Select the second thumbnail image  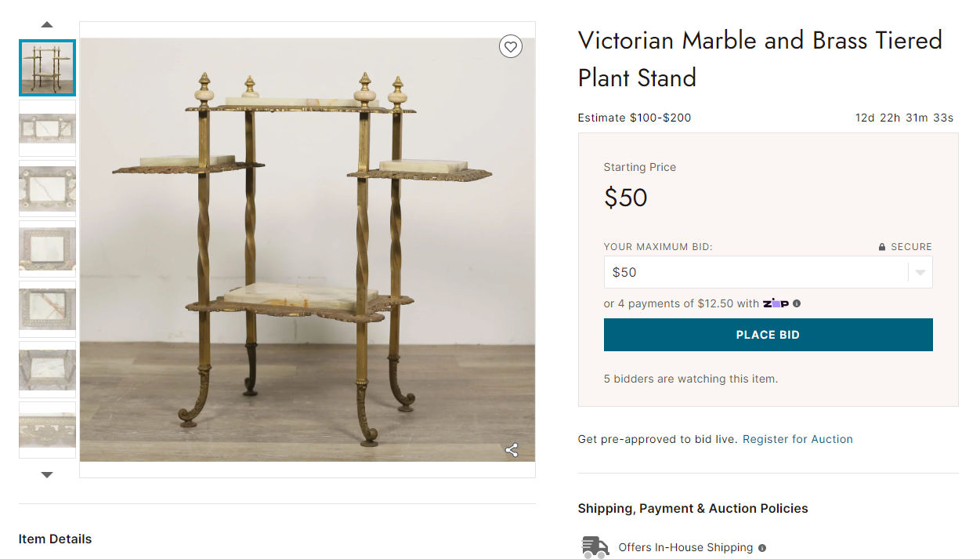(47, 128)
